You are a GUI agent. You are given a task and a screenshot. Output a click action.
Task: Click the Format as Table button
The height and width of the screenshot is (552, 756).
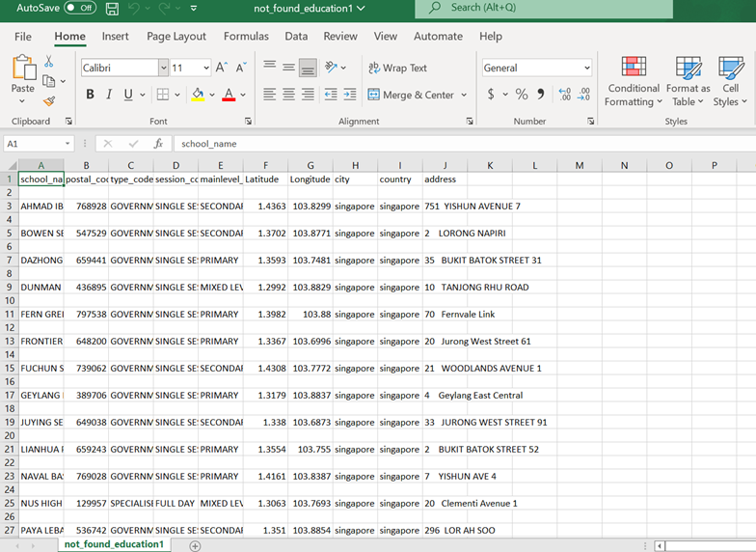[x=688, y=81]
